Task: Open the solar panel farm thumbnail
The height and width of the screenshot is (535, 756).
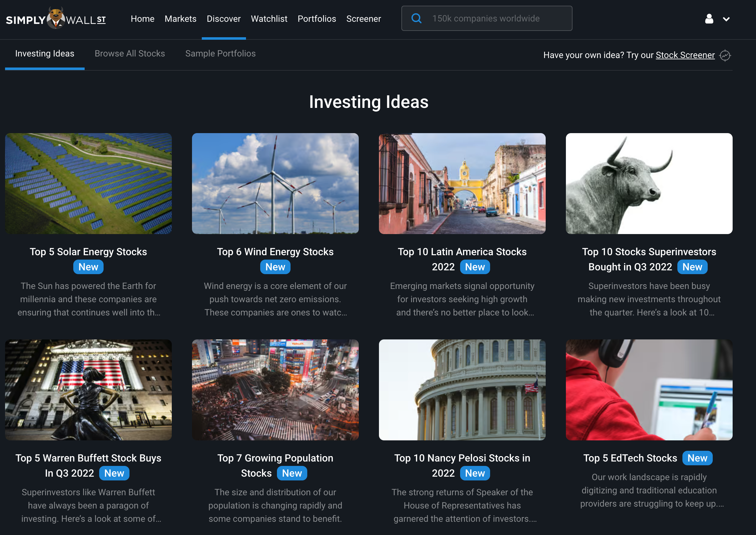Action: 88,184
